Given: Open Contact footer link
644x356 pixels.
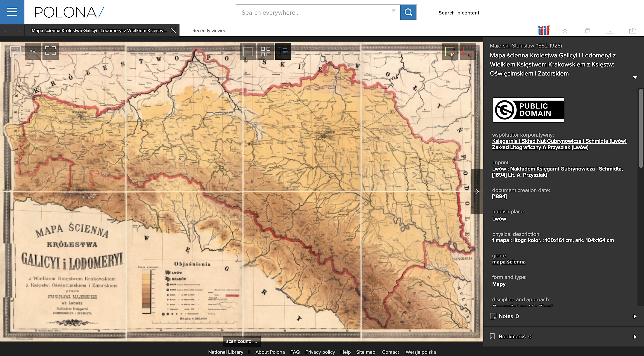Looking at the screenshot, I should pos(390,352).
